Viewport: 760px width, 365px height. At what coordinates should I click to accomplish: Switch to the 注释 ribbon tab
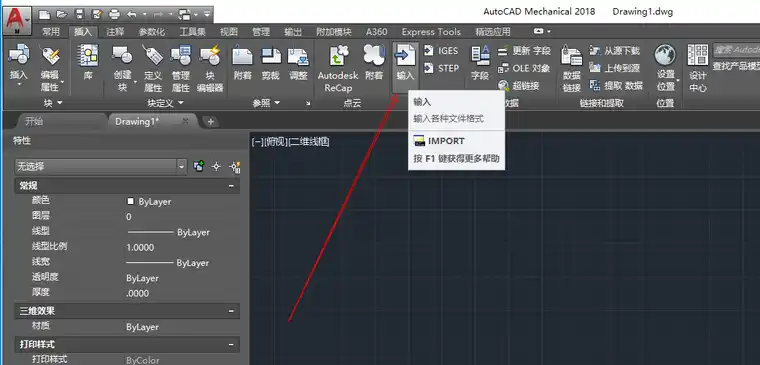(115, 32)
